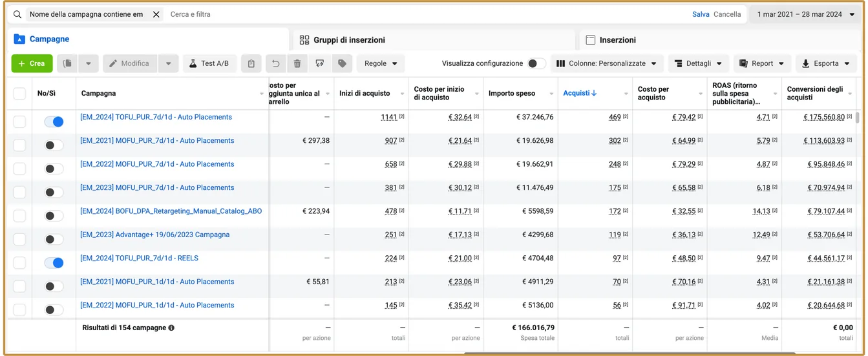Tick the select-all checkbox in the header
The height and width of the screenshot is (356, 868).
tap(19, 94)
